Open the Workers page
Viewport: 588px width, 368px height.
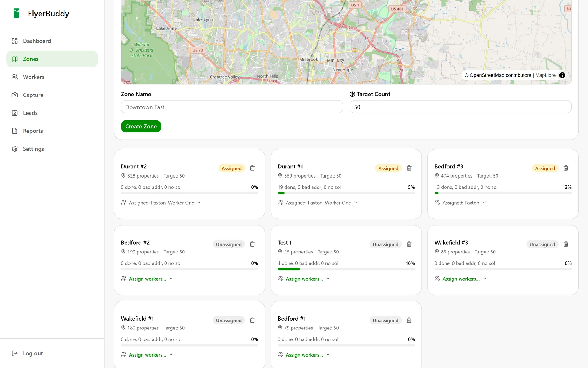coord(52,77)
